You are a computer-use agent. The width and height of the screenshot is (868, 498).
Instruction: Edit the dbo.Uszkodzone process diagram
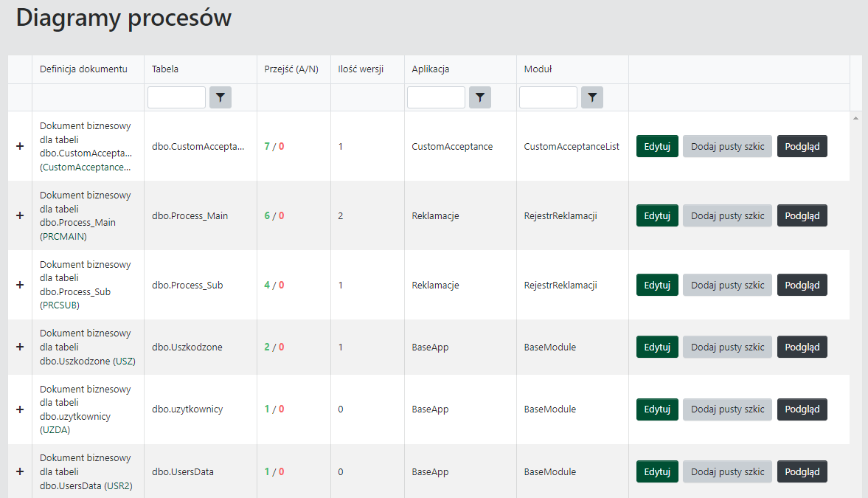[657, 347]
